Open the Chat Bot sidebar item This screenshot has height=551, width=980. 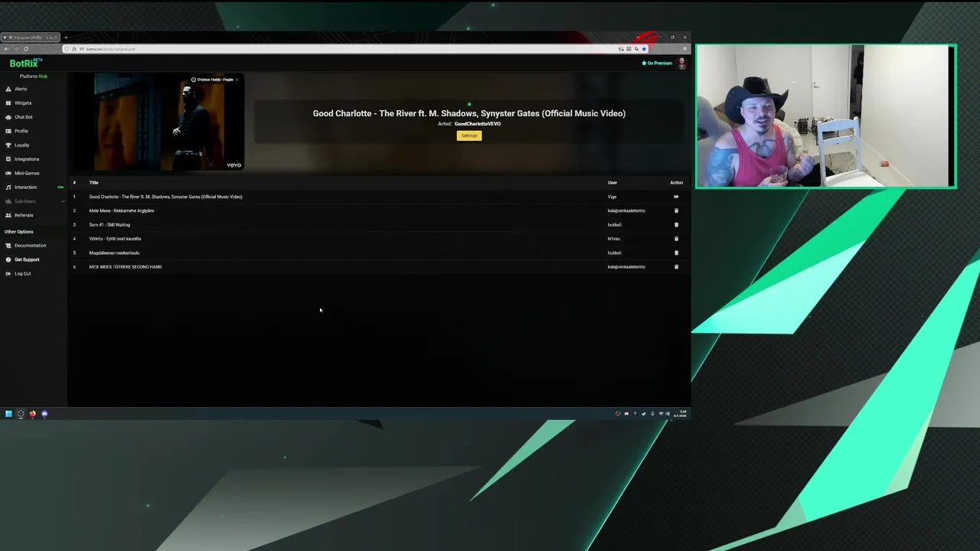[x=23, y=117]
